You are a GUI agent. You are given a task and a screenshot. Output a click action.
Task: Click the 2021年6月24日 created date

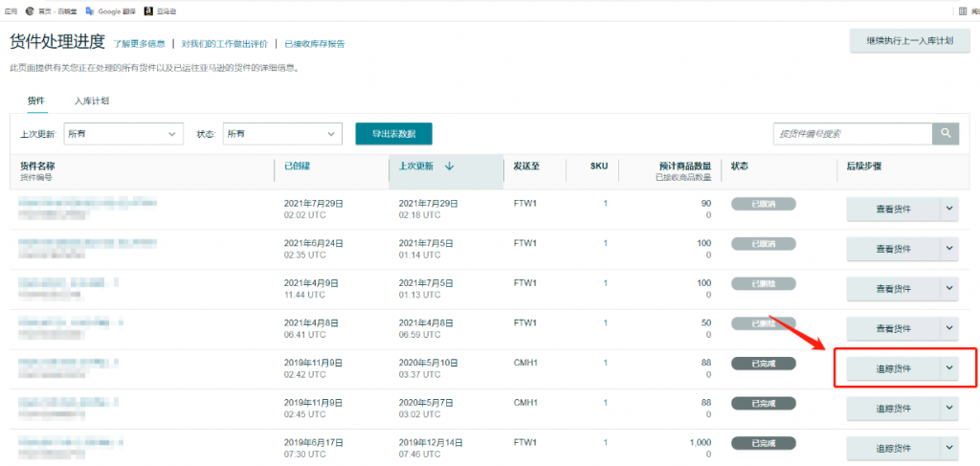coord(314,243)
